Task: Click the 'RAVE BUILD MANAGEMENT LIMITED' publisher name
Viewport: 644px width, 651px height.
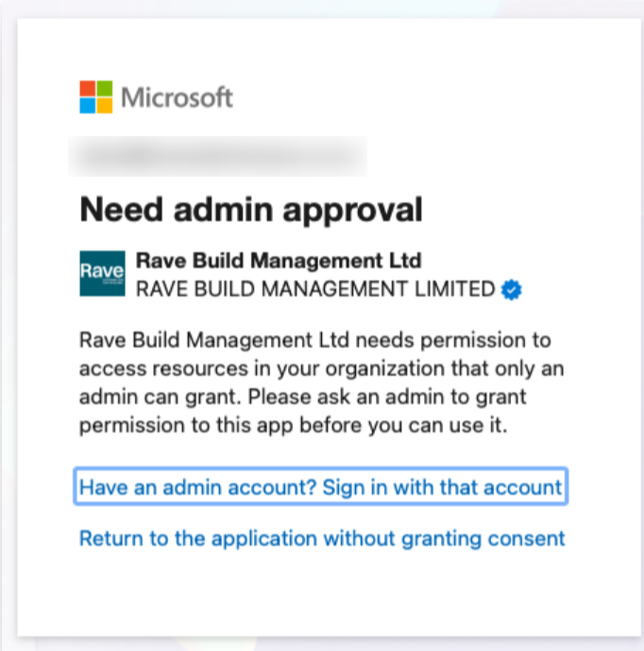Action: coord(315,289)
